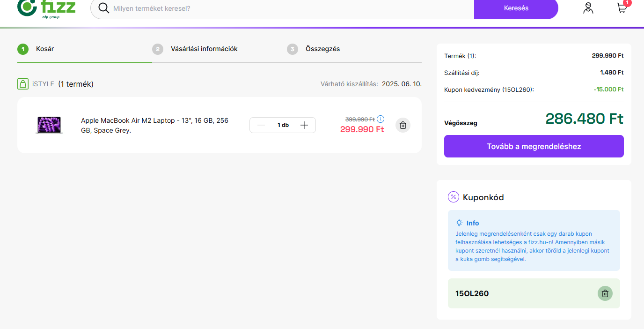Click the delivery date 2025. 06. 10.

pos(402,84)
